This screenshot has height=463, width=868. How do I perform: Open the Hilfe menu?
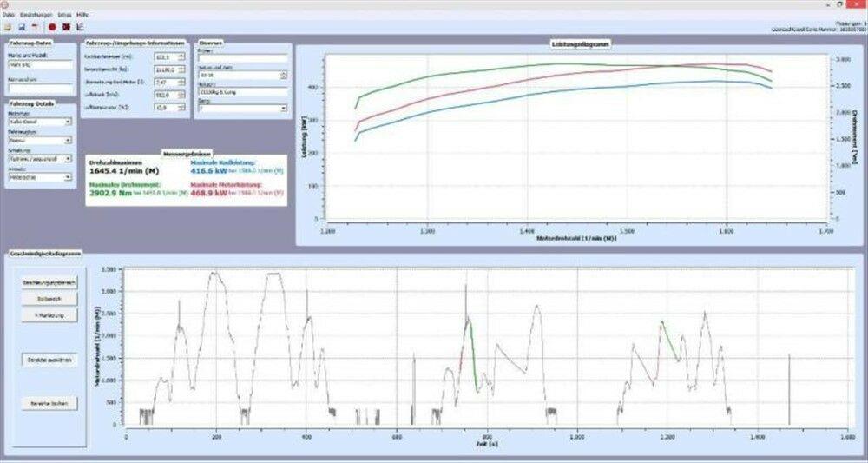[82, 16]
